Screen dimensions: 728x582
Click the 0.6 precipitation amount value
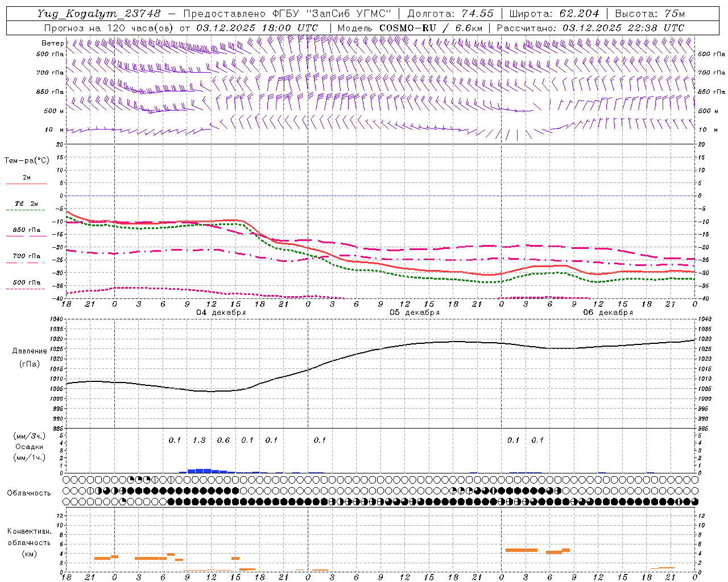pyautogui.click(x=224, y=440)
